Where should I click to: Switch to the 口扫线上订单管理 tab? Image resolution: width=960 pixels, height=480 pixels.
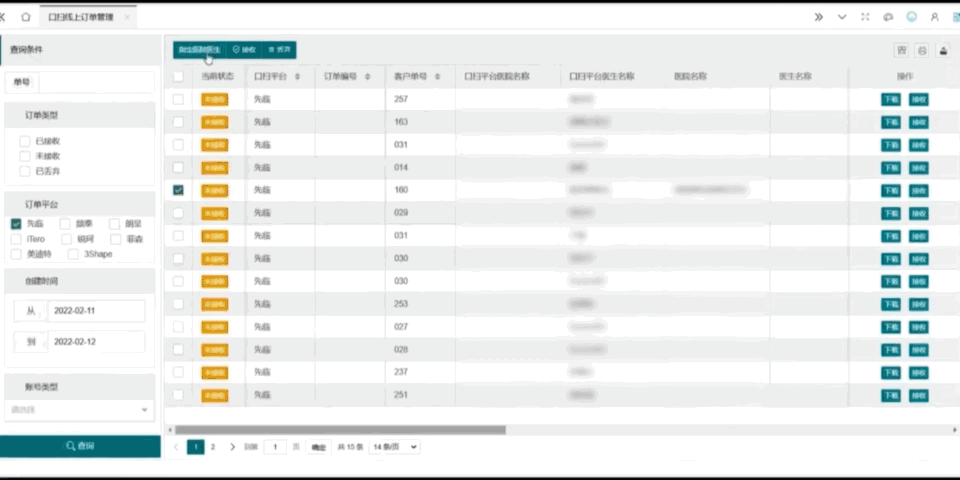(x=81, y=17)
